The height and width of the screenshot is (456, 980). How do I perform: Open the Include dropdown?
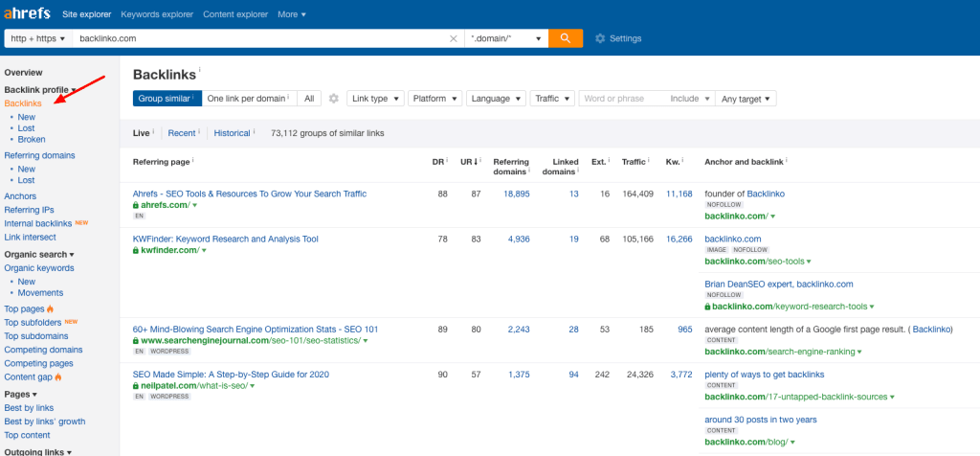pos(690,99)
